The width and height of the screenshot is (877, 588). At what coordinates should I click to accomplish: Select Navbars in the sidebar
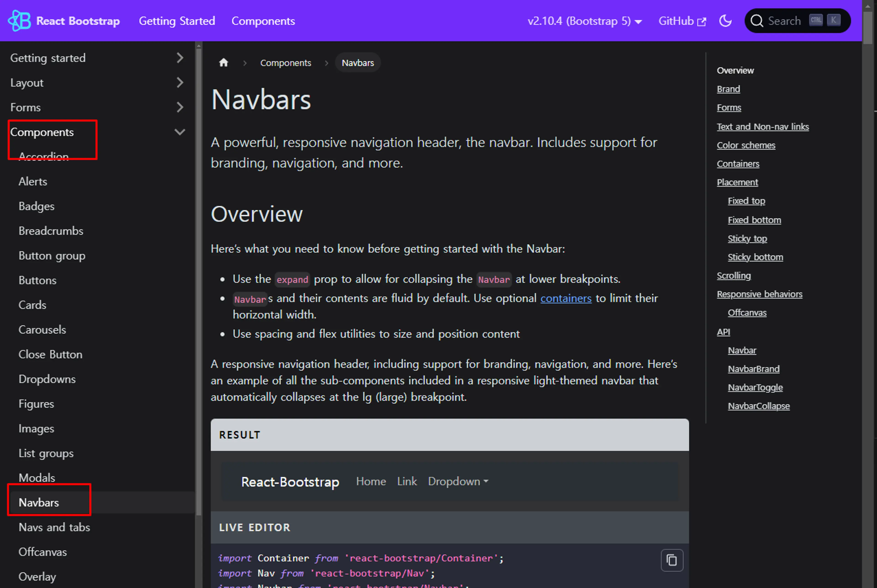tap(39, 503)
